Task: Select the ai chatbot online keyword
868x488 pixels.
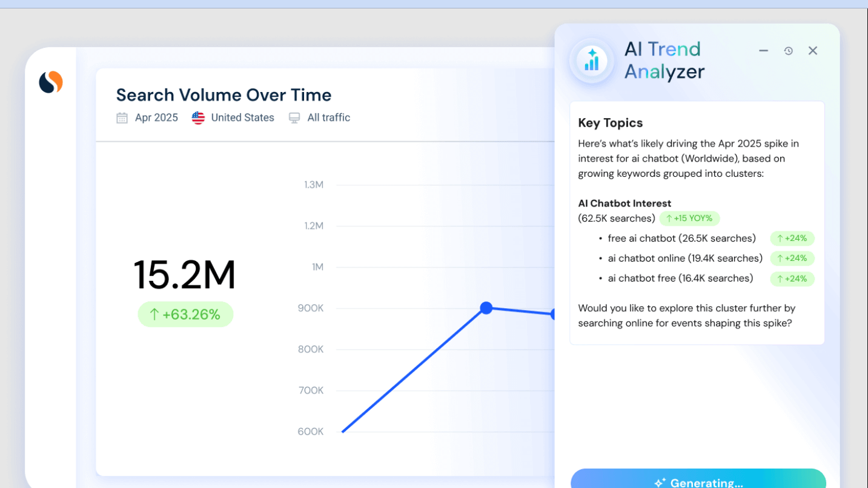Action: tap(684, 259)
